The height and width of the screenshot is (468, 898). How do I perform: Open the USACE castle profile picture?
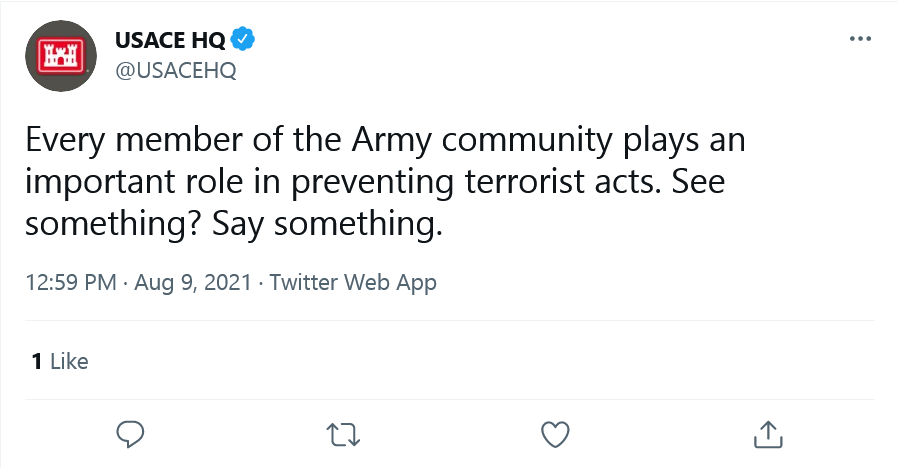click(61, 56)
